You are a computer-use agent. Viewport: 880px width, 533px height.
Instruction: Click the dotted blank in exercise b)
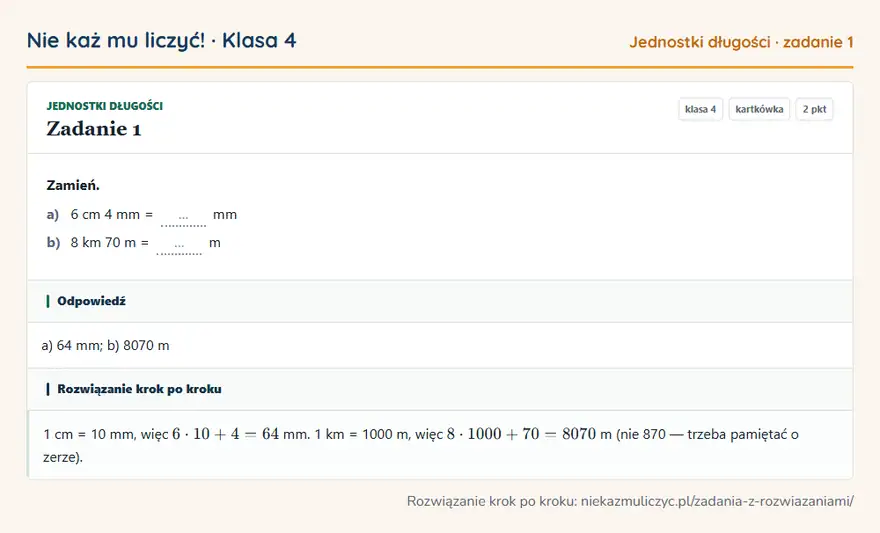[179, 244]
